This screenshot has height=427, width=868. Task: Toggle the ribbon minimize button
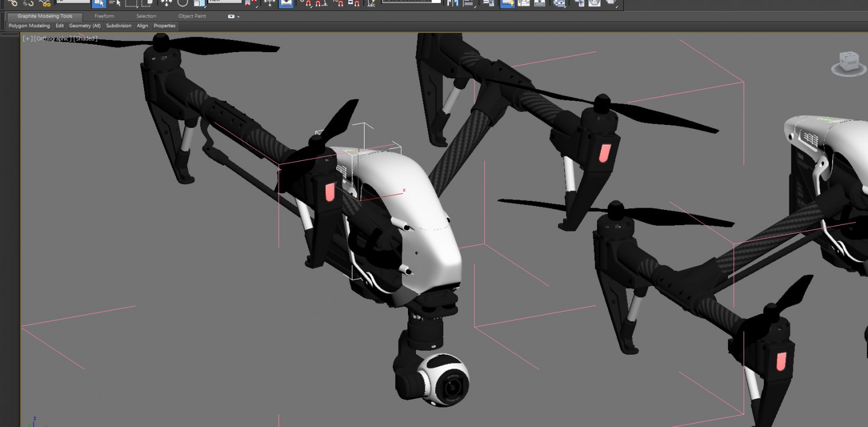point(231,17)
